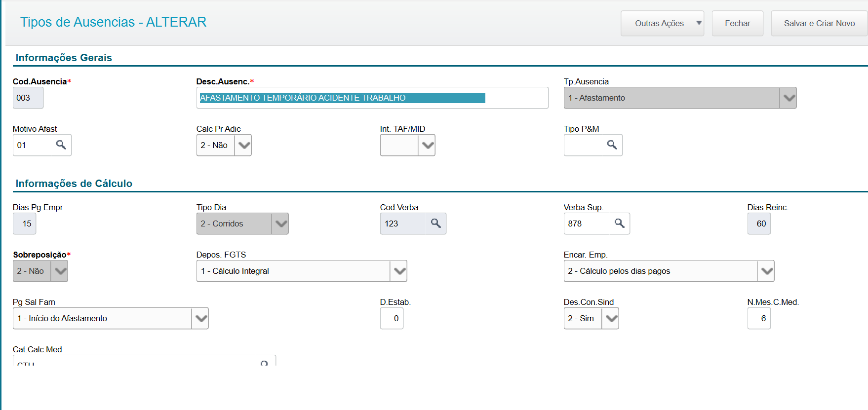This screenshot has height=410, width=868.
Task: Click the Motivo Afast search magnifier icon
Action: coord(61,145)
